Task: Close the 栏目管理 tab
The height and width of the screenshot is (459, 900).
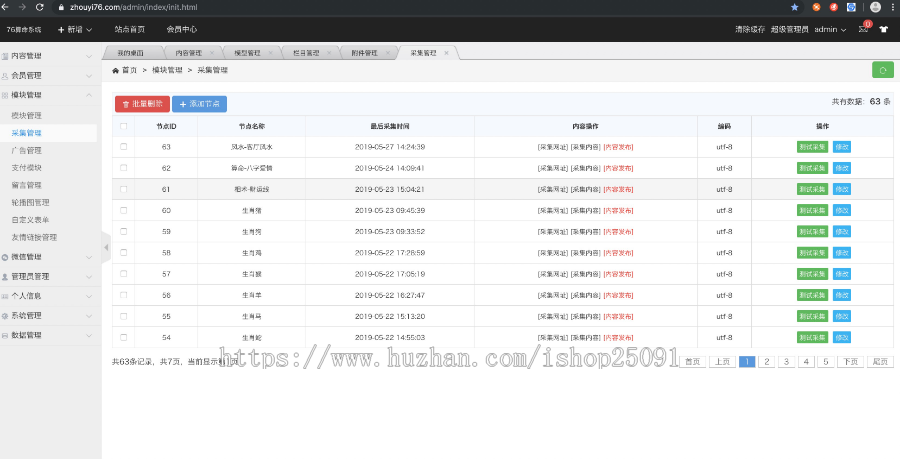Action: pos(329,53)
